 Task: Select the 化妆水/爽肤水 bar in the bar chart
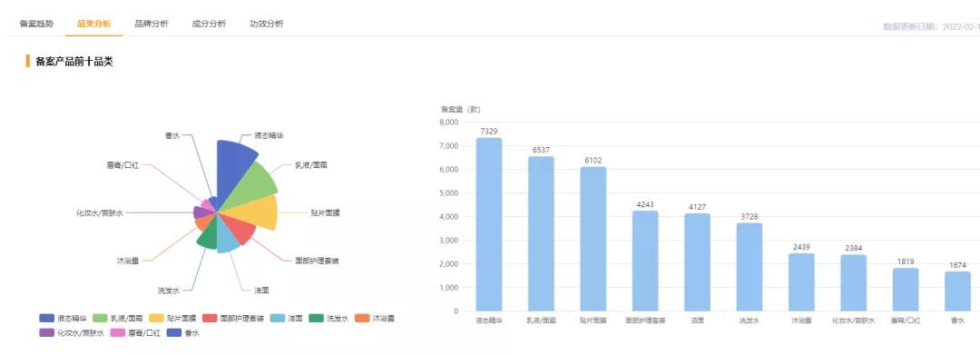[x=853, y=283]
